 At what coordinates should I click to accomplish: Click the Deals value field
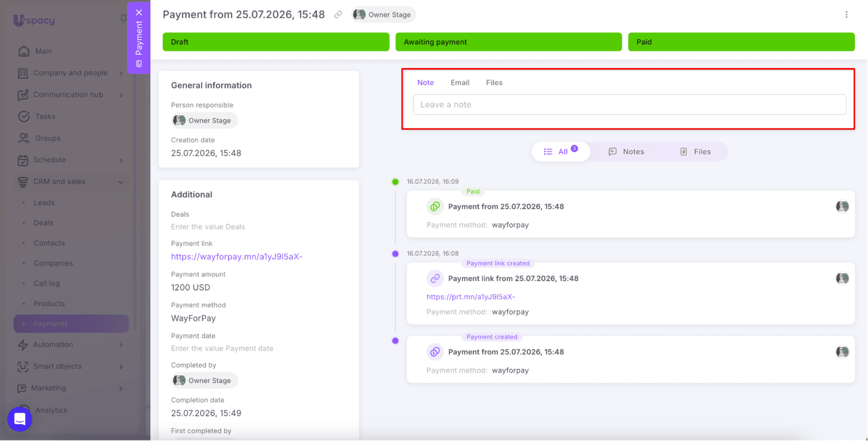208,227
